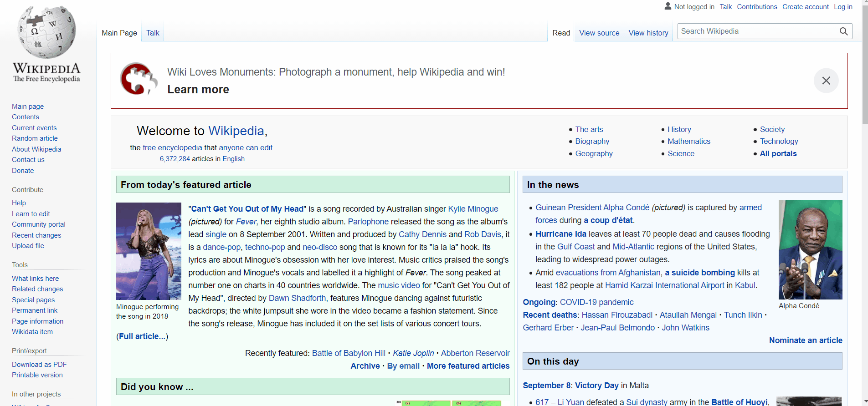This screenshot has height=406, width=868.
Task: Select the Read tab
Action: pyautogui.click(x=561, y=33)
